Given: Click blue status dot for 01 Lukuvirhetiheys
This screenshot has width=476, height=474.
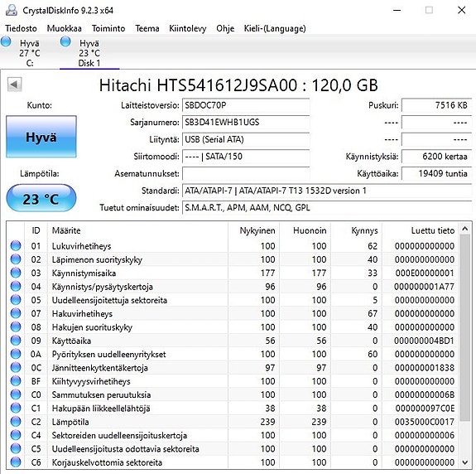Looking at the screenshot, I should tap(16, 245).
